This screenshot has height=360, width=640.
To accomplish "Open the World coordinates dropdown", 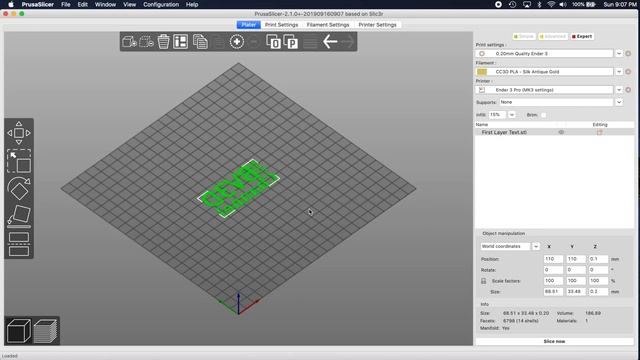I will [536, 247].
